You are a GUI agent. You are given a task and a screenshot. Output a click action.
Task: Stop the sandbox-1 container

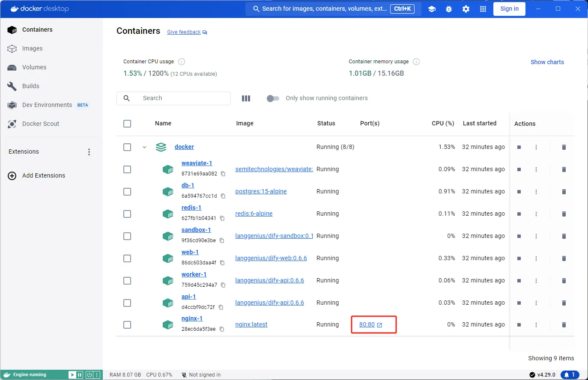[x=519, y=236]
